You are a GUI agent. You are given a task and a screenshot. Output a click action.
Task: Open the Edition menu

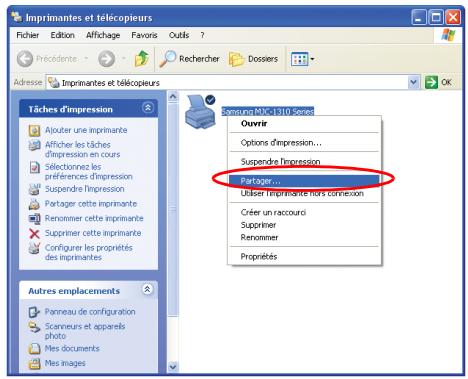pos(62,35)
